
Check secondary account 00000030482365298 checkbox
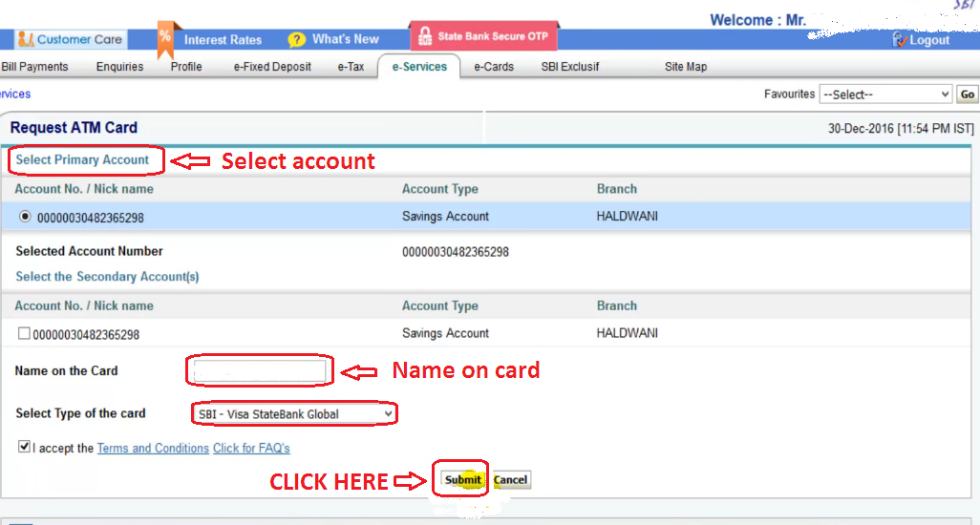tap(24, 333)
